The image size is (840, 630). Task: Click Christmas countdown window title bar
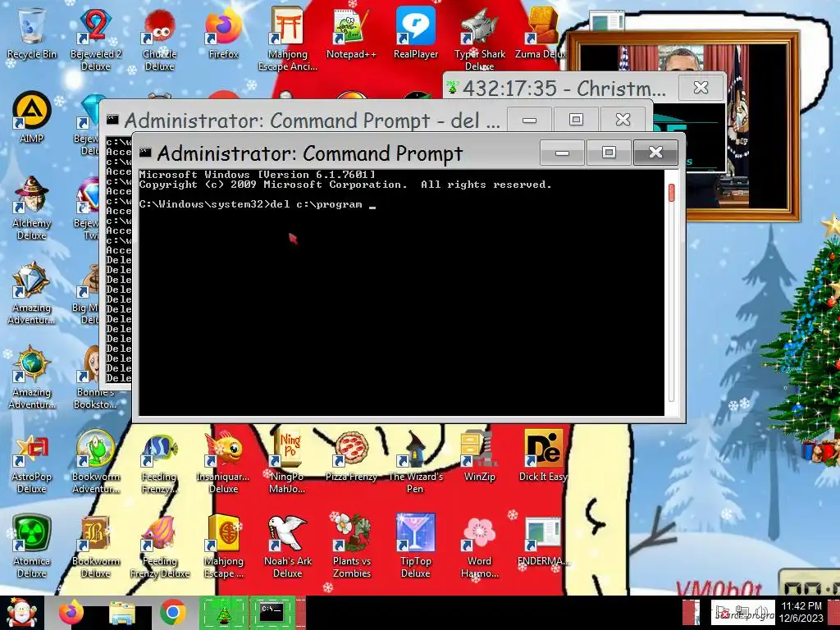point(564,88)
